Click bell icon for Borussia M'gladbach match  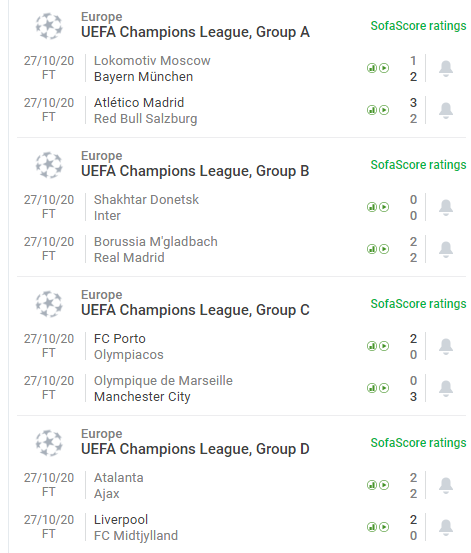(446, 249)
